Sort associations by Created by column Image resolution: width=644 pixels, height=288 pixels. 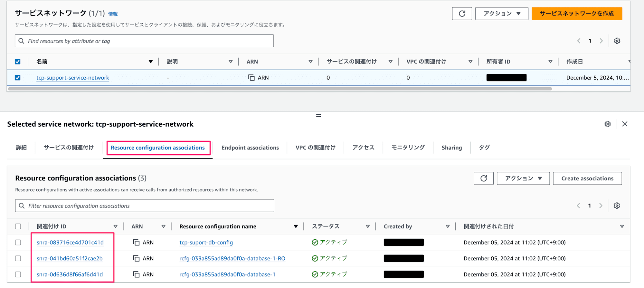click(x=448, y=226)
